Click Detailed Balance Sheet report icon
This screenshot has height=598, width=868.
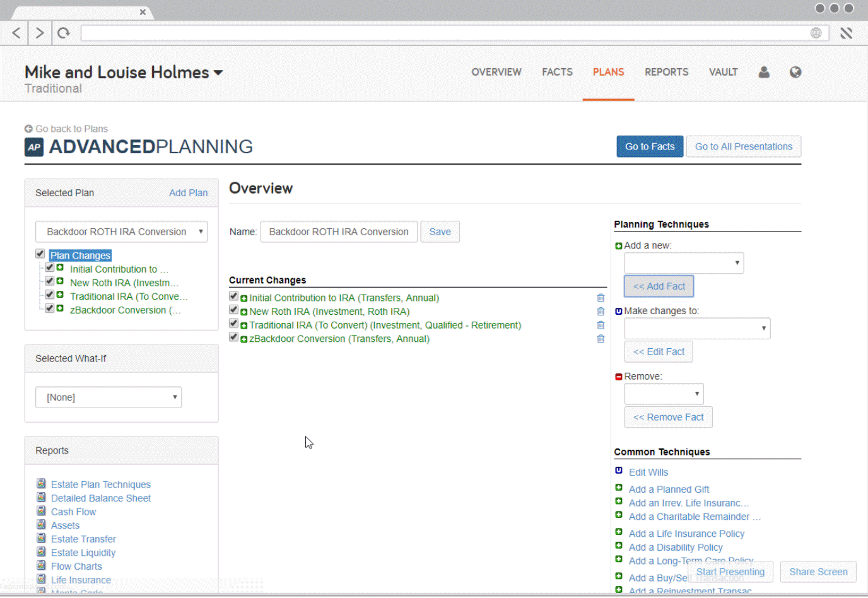click(x=41, y=497)
